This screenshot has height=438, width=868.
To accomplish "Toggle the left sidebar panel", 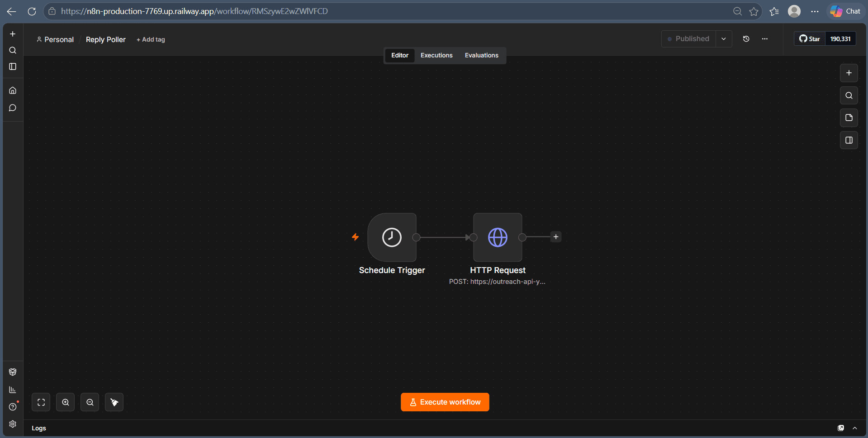I will 13,66.
